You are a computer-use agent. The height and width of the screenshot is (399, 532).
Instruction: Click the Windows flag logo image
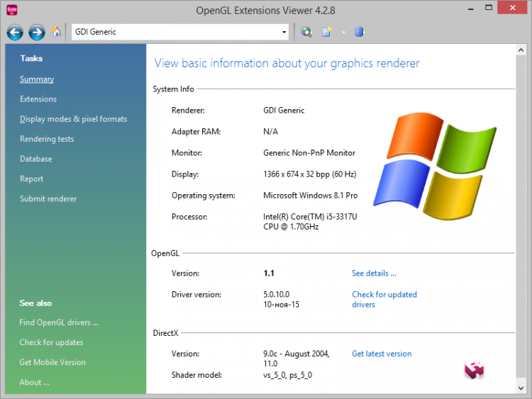click(x=435, y=166)
